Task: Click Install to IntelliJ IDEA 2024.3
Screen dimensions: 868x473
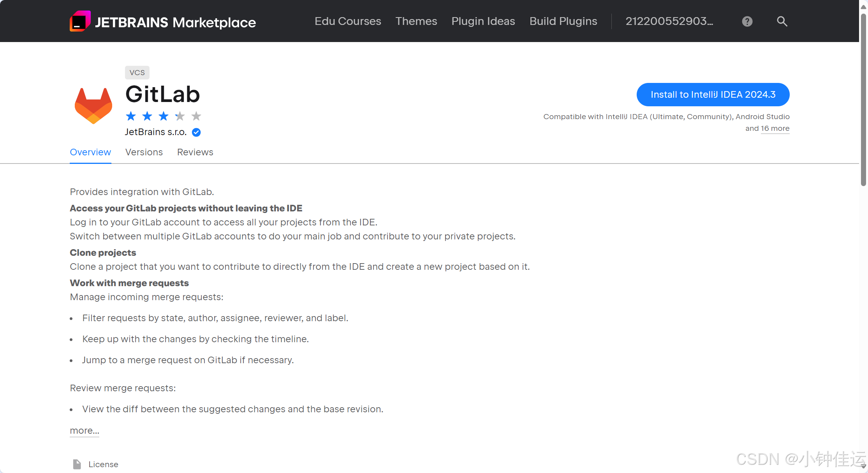Action: click(713, 94)
